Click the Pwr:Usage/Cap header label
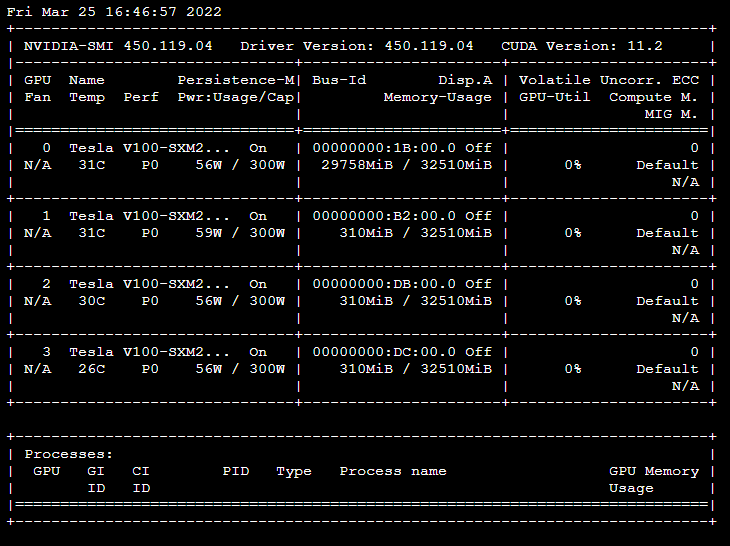The width and height of the screenshot is (730, 546). tap(236, 97)
